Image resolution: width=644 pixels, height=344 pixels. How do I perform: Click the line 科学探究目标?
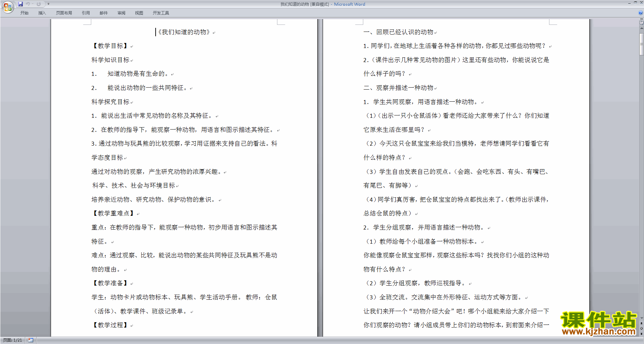(x=110, y=102)
